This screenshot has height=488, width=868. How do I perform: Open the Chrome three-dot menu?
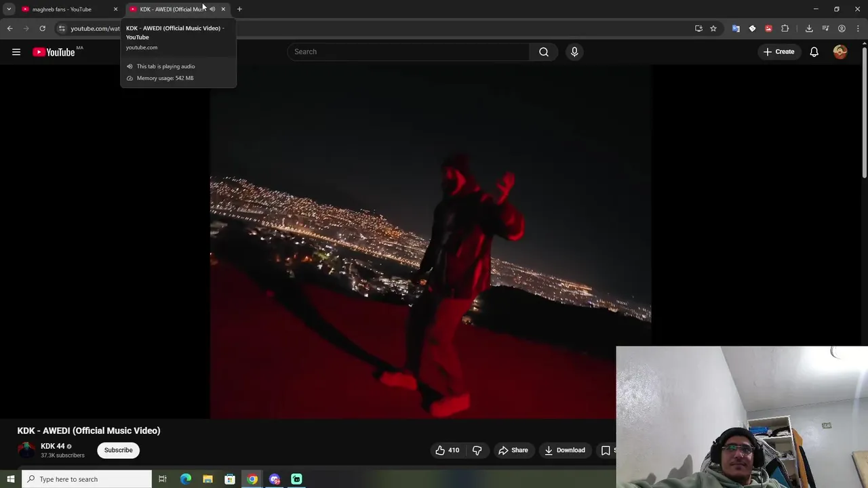tap(859, 28)
